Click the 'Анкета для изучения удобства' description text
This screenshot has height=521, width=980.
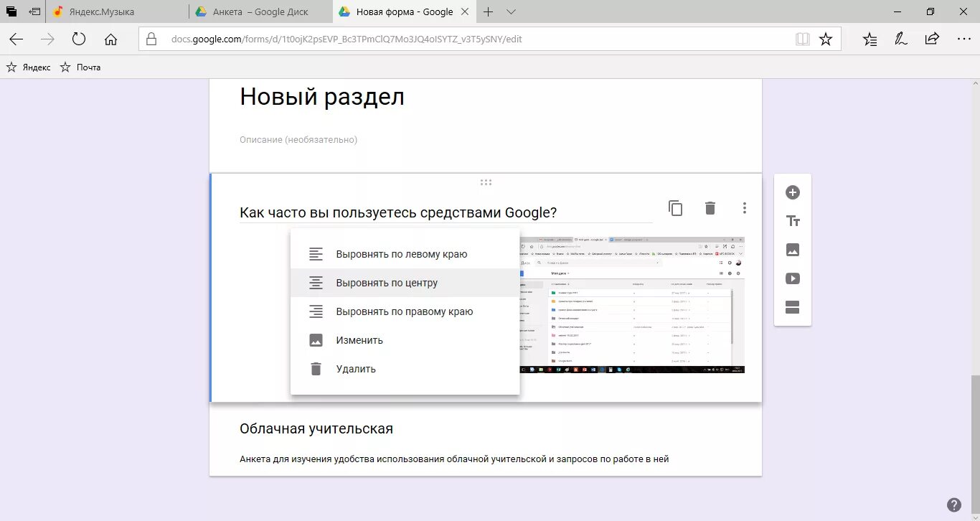454,459
